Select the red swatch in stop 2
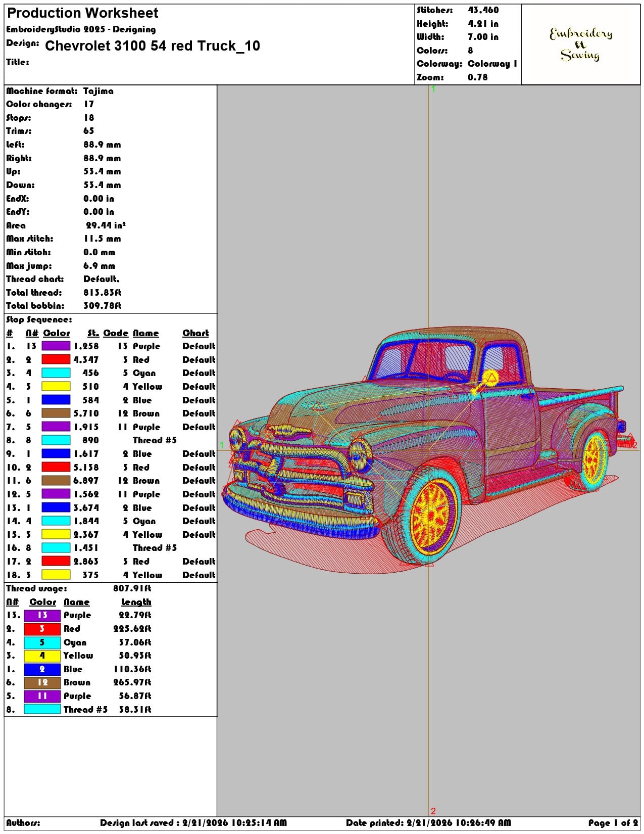Viewport: 644px width, 834px height. pyautogui.click(x=56, y=360)
